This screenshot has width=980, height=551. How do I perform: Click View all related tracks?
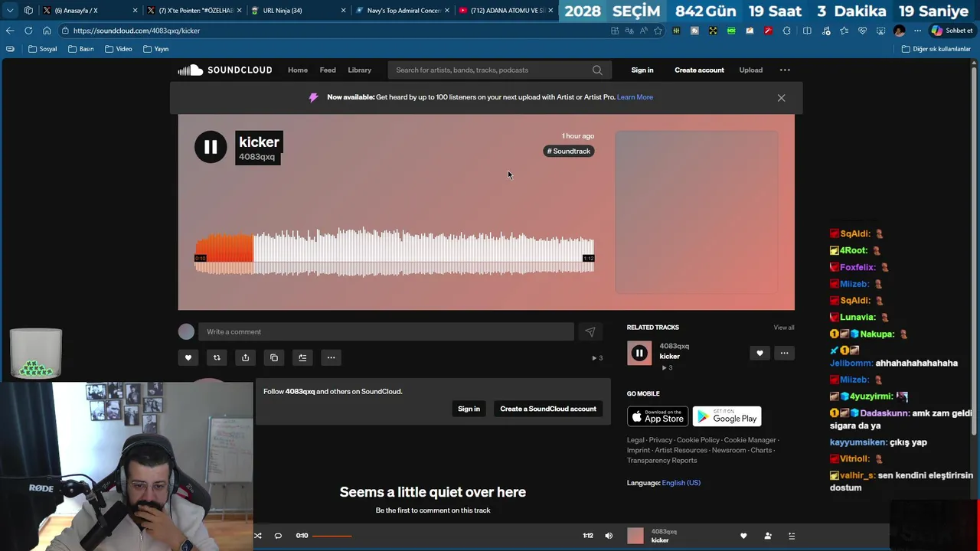pyautogui.click(x=783, y=328)
